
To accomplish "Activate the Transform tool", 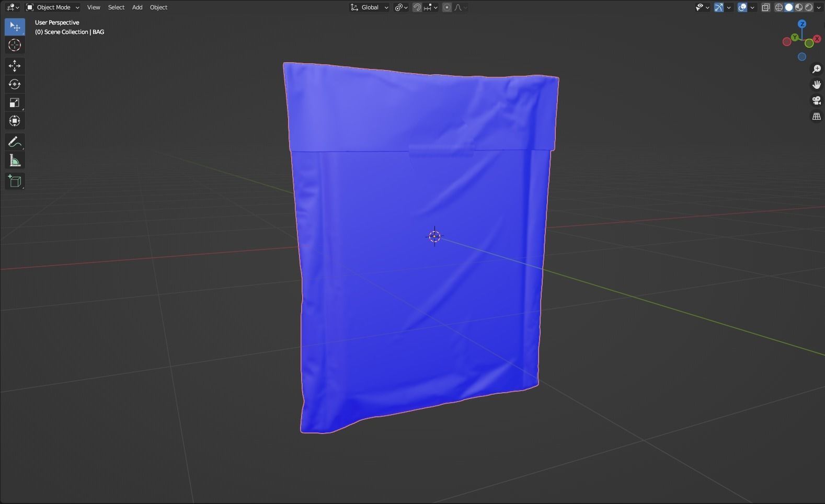I will pos(15,121).
